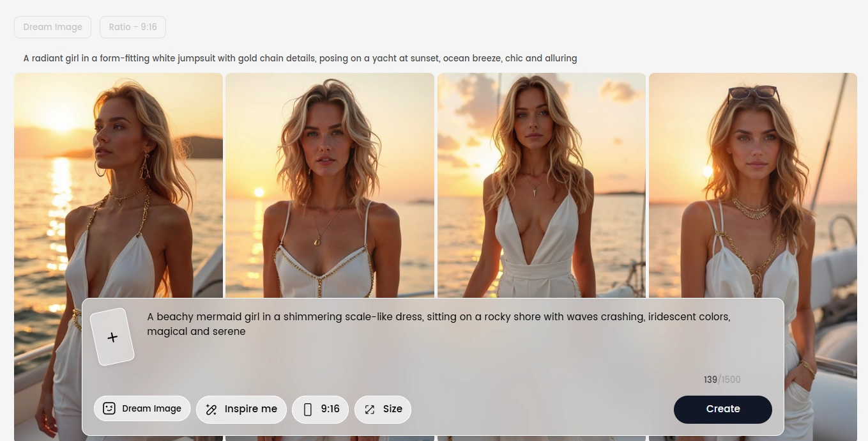Viewport: 868px width, 441px height.
Task: Open second result image with pendant necklace
Action: 330,185
